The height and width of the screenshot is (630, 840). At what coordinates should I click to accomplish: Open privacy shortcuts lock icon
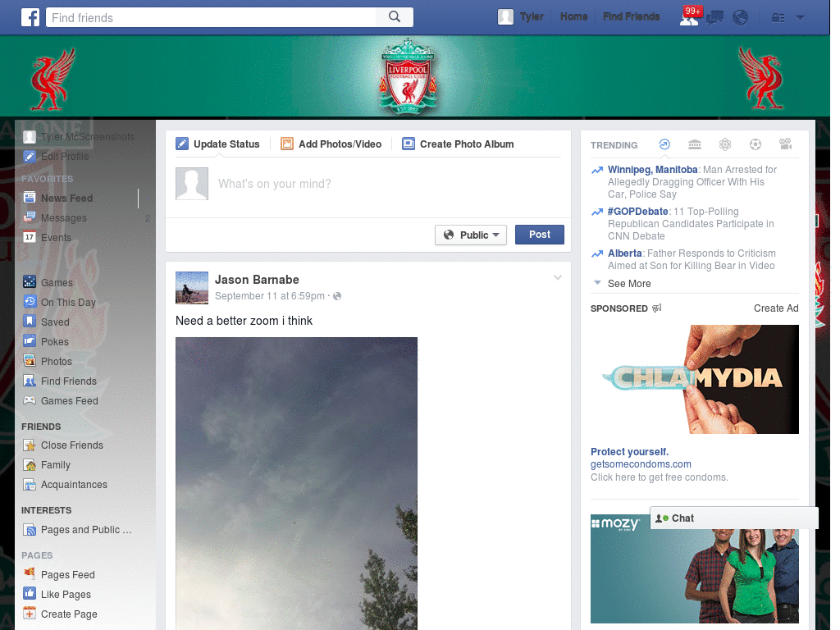click(x=778, y=16)
